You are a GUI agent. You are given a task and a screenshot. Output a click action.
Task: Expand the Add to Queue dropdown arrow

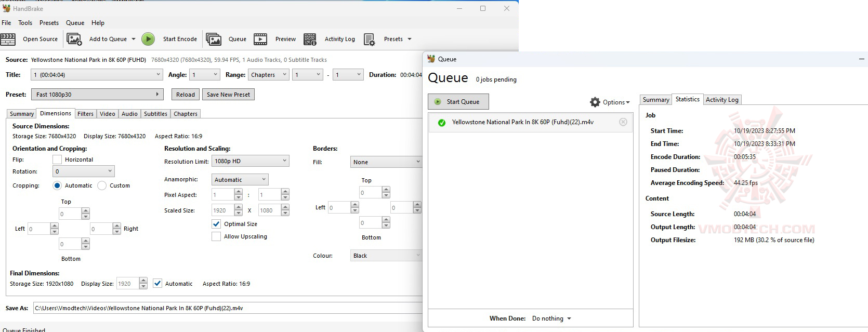point(134,39)
